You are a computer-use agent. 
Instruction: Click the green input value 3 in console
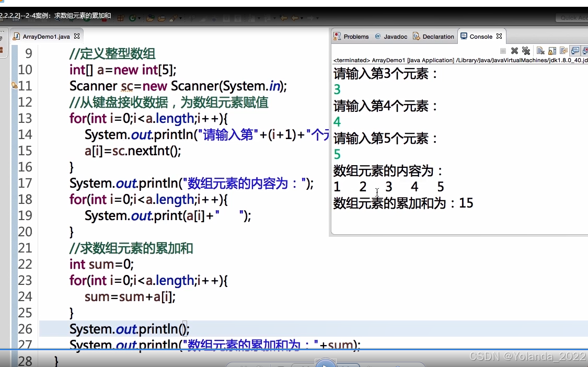[337, 89]
